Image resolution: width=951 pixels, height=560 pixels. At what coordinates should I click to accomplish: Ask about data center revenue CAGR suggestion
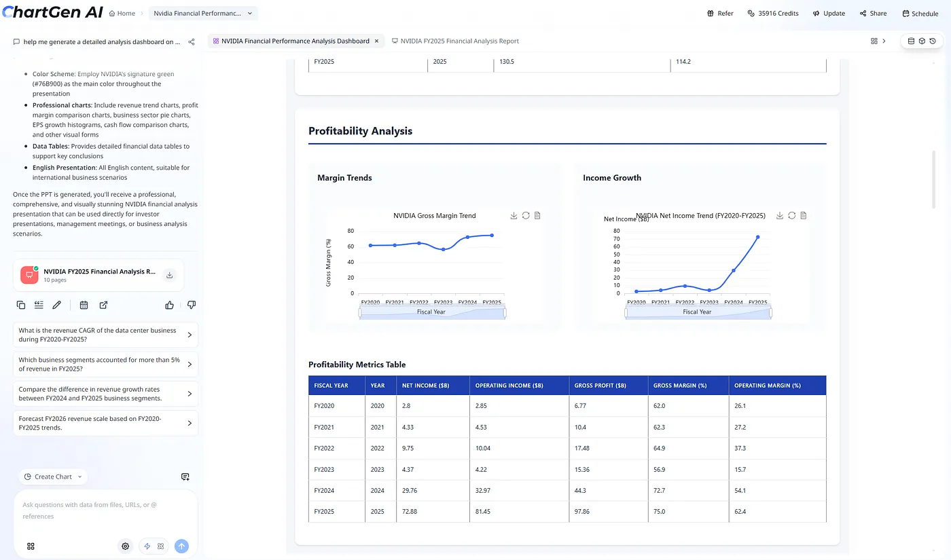(106, 335)
